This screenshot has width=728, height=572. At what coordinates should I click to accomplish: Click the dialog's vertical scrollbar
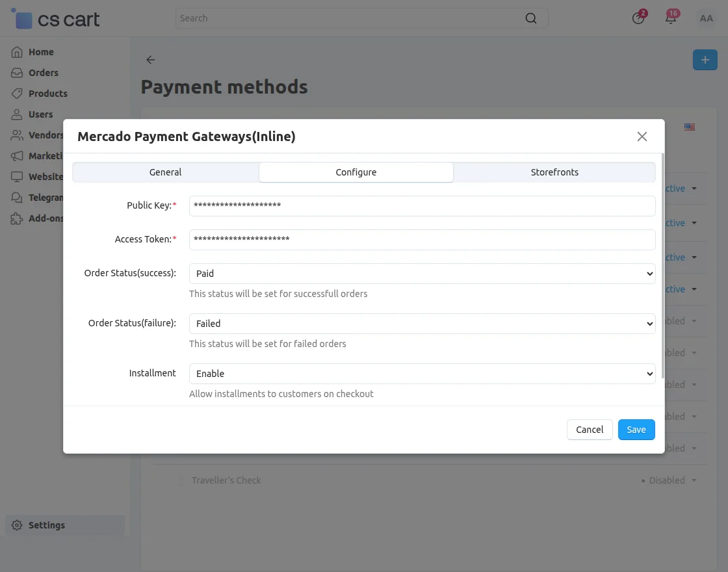[662, 266]
